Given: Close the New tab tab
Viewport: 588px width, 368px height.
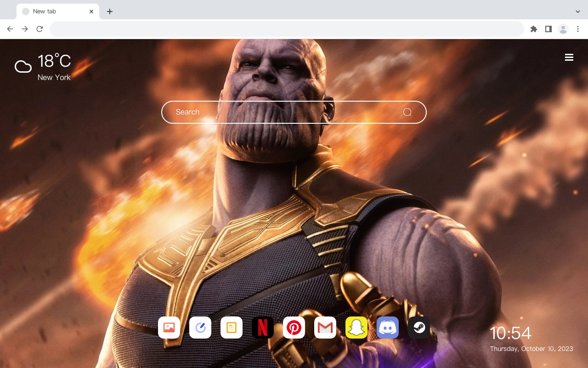Looking at the screenshot, I should pos(91,11).
